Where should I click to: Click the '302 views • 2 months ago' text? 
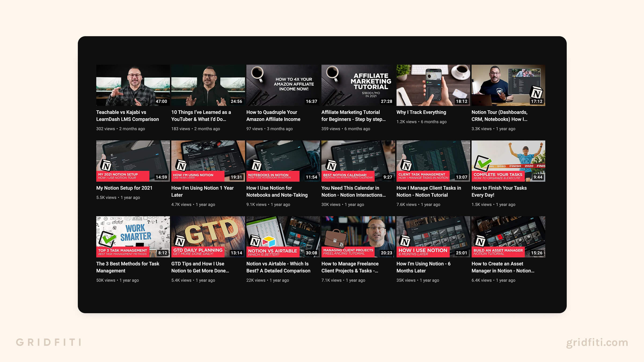pos(120,129)
